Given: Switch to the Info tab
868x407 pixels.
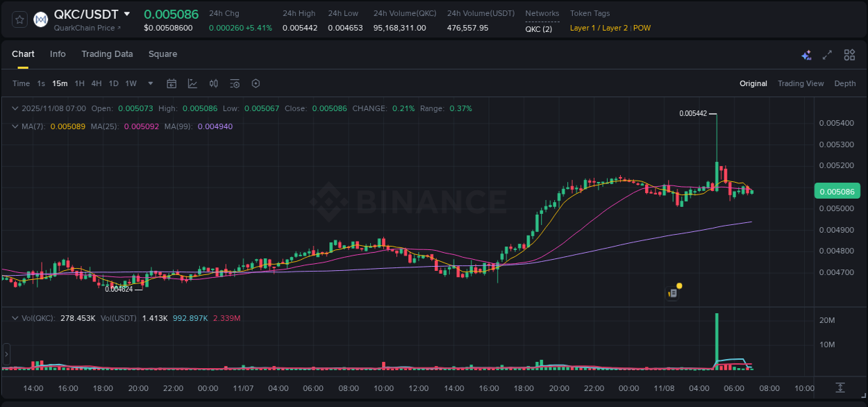Looking at the screenshot, I should point(58,53).
